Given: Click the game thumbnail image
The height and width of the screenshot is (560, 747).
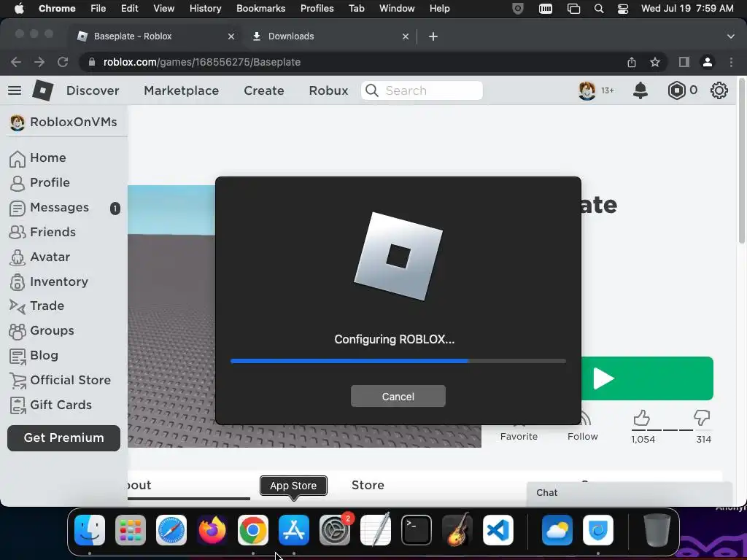Looking at the screenshot, I should coord(171,316).
